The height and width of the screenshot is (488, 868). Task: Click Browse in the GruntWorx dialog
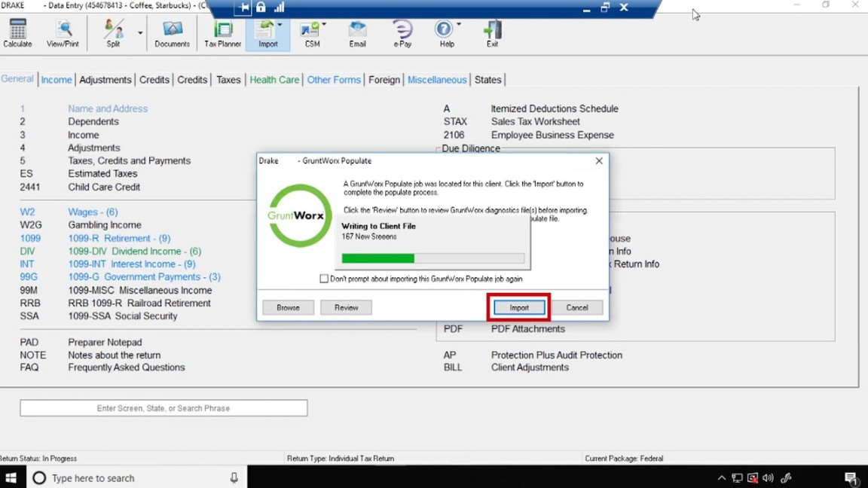pyautogui.click(x=288, y=307)
